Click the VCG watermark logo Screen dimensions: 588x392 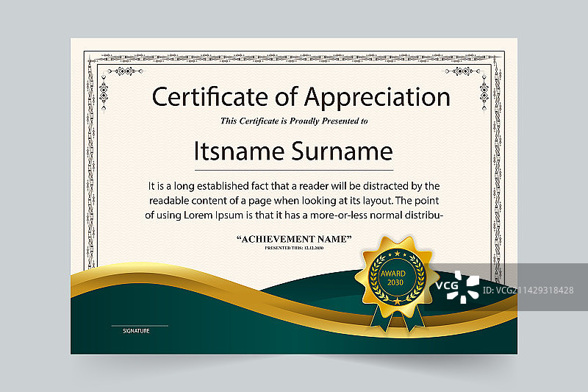pos(456,286)
